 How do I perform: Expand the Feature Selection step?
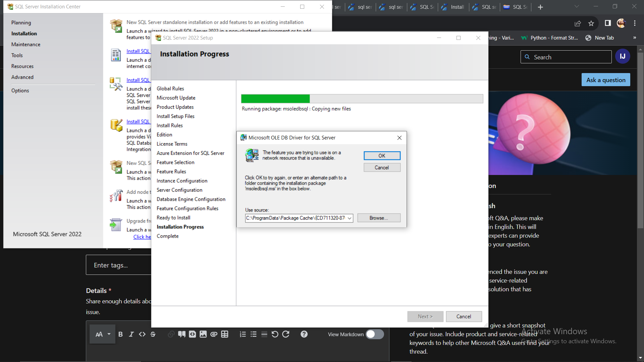(x=176, y=162)
